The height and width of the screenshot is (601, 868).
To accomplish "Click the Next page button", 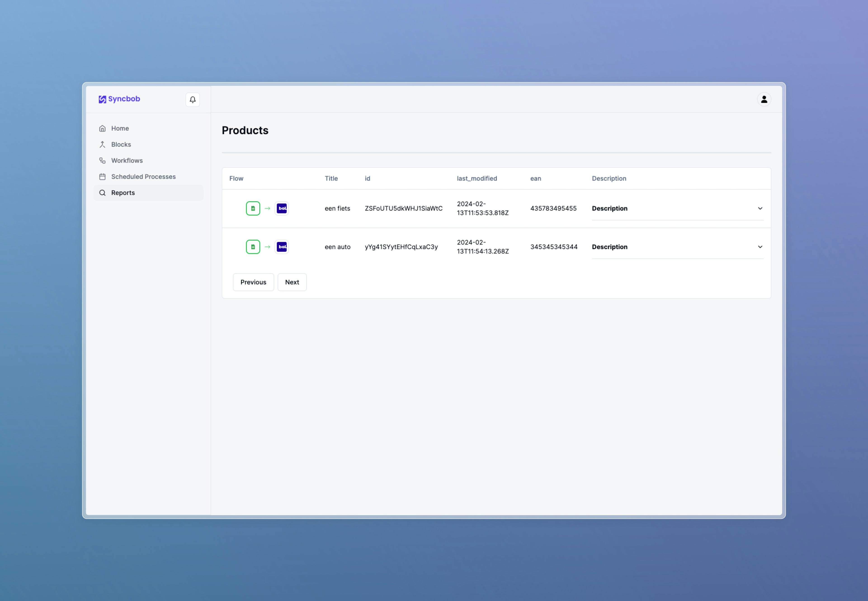I will pos(292,283).
